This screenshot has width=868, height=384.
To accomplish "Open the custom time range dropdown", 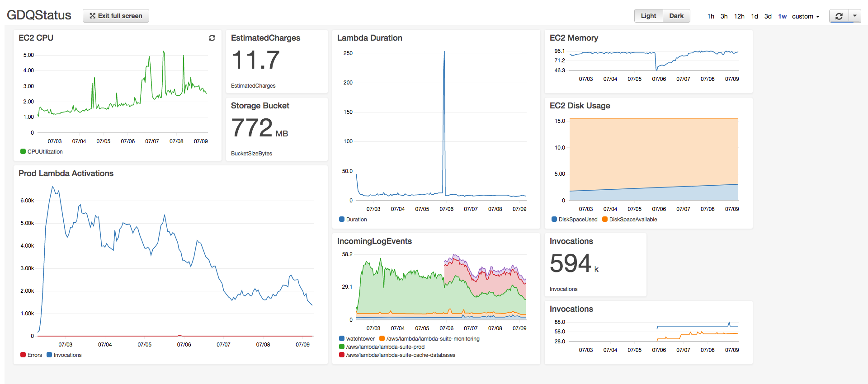I will tap(805, 16).
